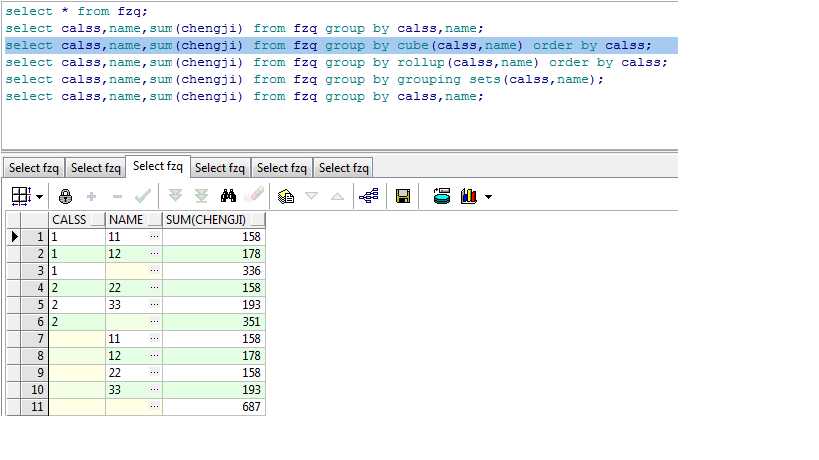
Task: Click the grid mode selection icon
Action: click(x=21, y=196)
